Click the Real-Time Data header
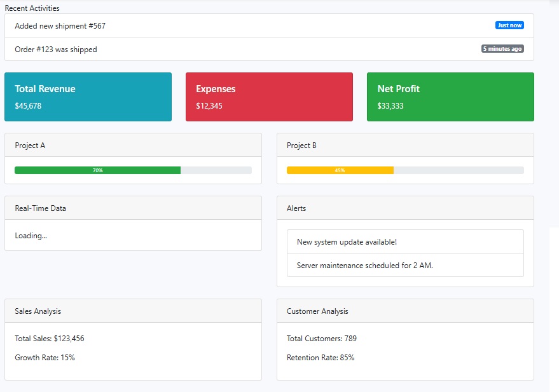Image resolution: width=559 pixels, height=392 pixels. (x=133, y=208)
